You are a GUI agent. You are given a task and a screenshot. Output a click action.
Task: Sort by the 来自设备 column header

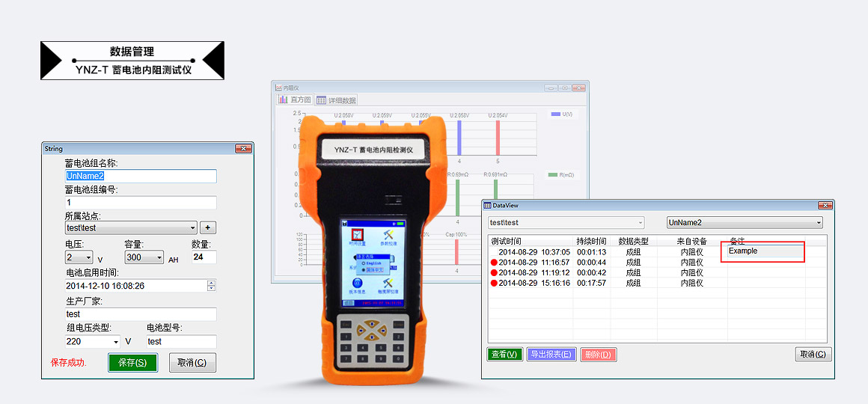692,242
